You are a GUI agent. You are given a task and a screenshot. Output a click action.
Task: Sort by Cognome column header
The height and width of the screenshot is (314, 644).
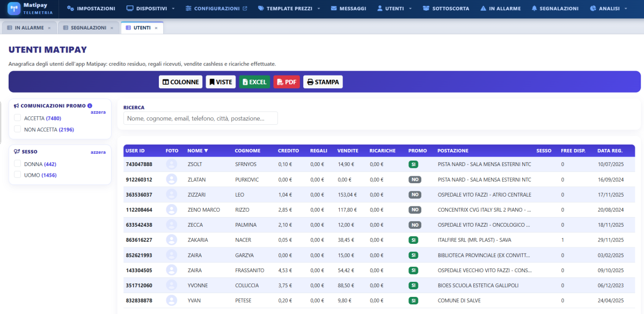click(x=247, y=151)
